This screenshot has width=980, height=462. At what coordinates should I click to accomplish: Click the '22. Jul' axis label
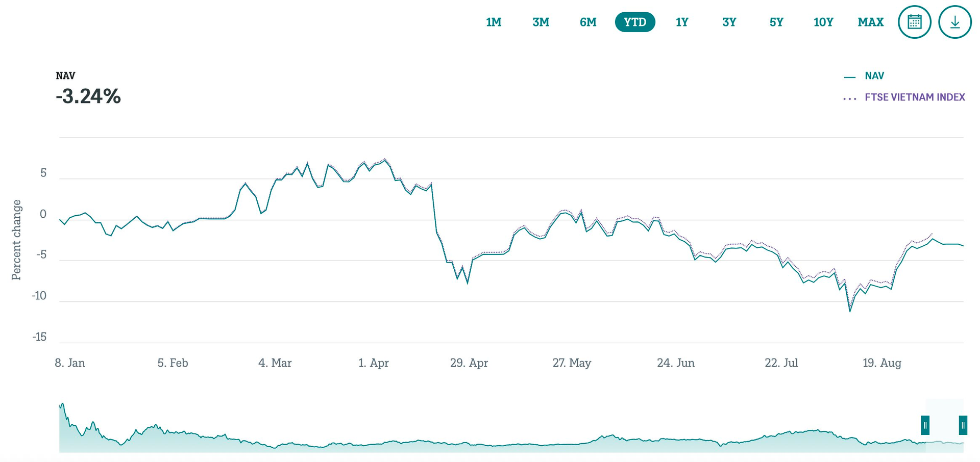click(781, 363)
